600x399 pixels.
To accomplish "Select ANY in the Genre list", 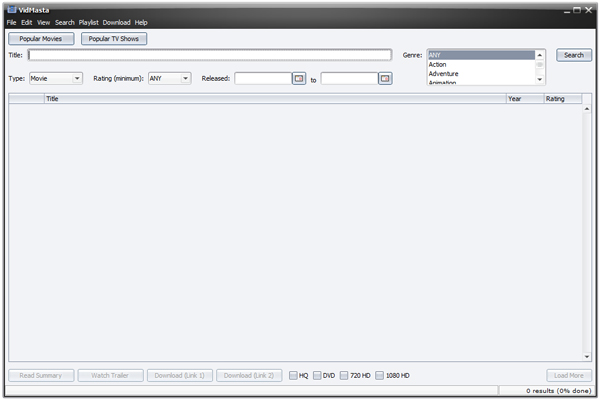I will (481, 55).
